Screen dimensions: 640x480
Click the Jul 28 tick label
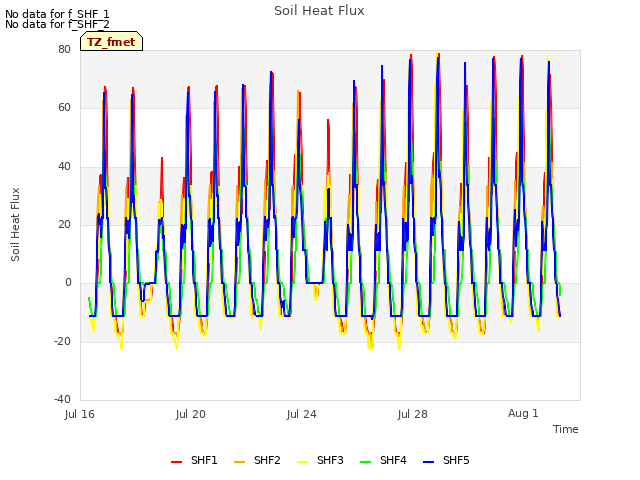click(413, 414)
